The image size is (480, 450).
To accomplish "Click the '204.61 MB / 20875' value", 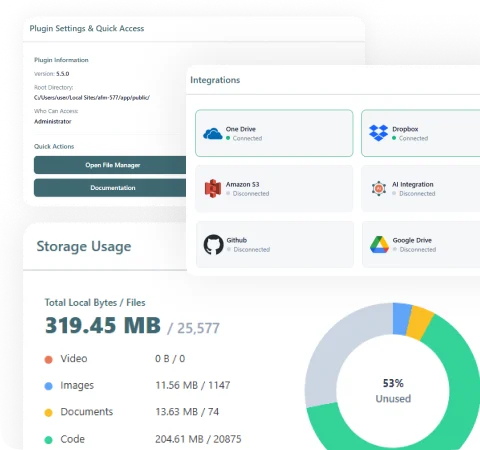I will (198, 439).
